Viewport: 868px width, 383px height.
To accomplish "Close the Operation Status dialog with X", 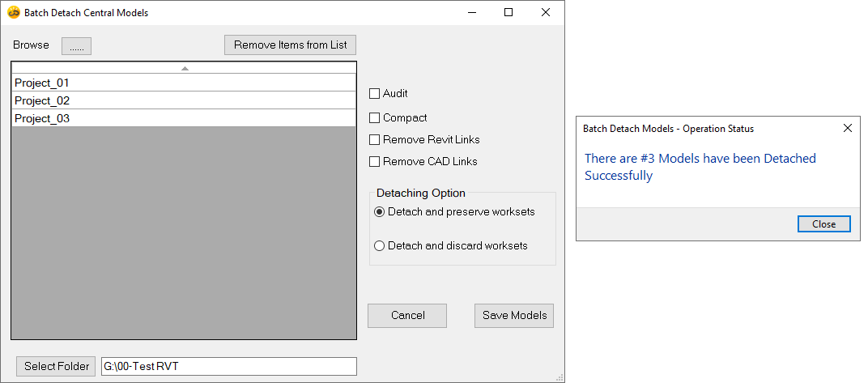I will [x=848, y=128].
